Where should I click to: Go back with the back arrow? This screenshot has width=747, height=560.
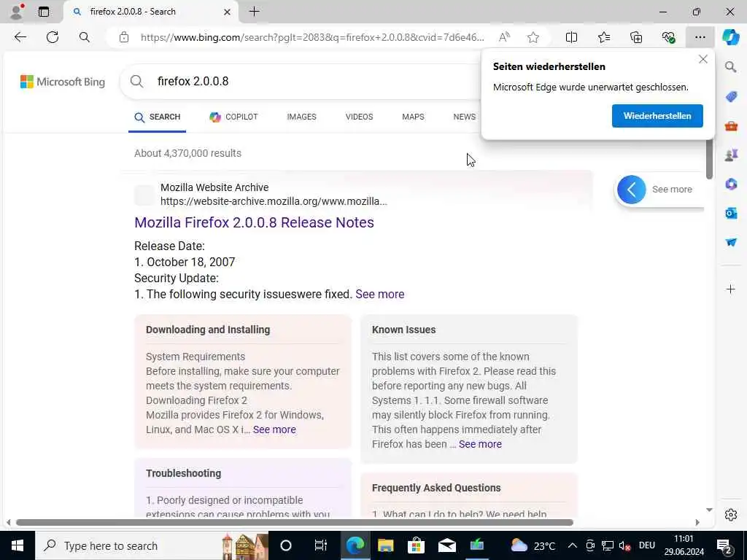(x=20, y=37)
